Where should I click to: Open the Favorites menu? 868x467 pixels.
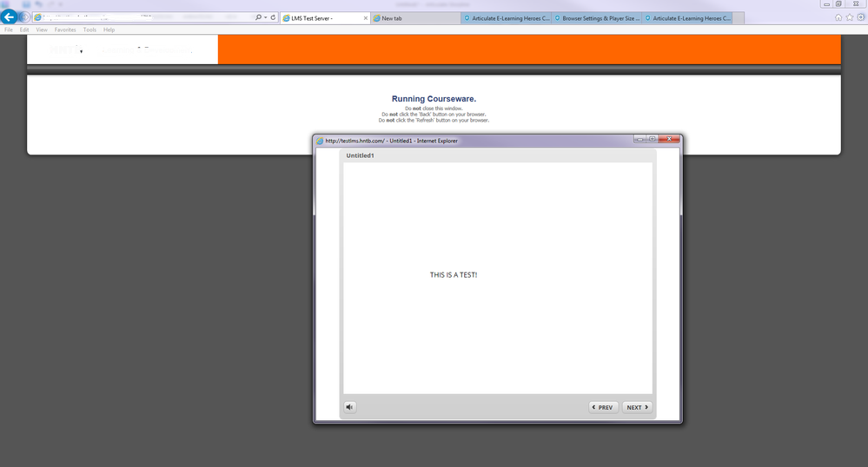(65, 30)
